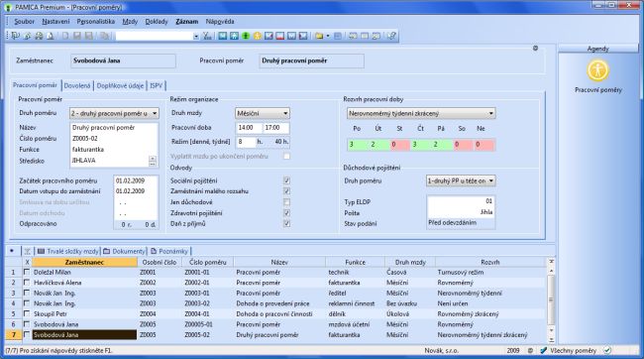Click the first blue square toolbar icon
This screenshot has width=644, height=359.
coord(223,36)
